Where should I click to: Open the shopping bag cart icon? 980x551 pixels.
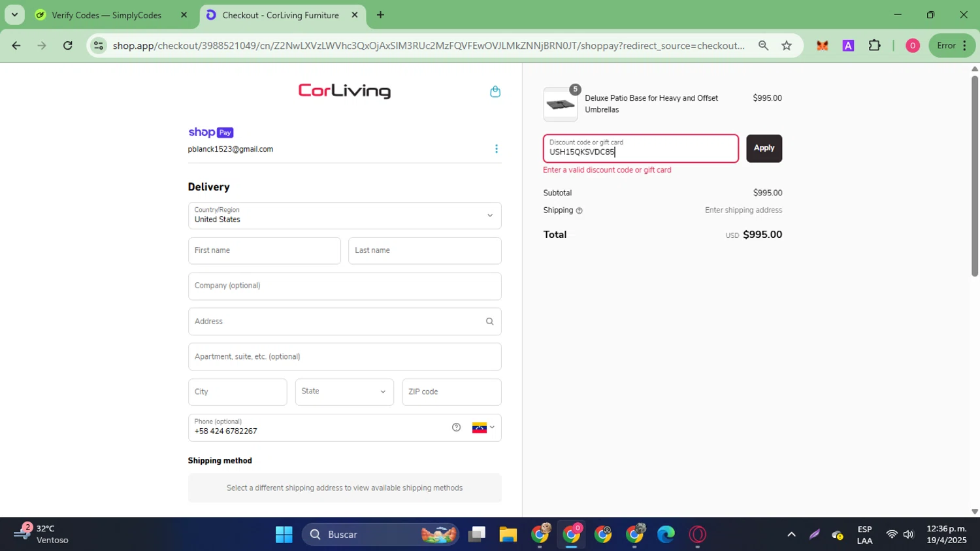(495, 92)
